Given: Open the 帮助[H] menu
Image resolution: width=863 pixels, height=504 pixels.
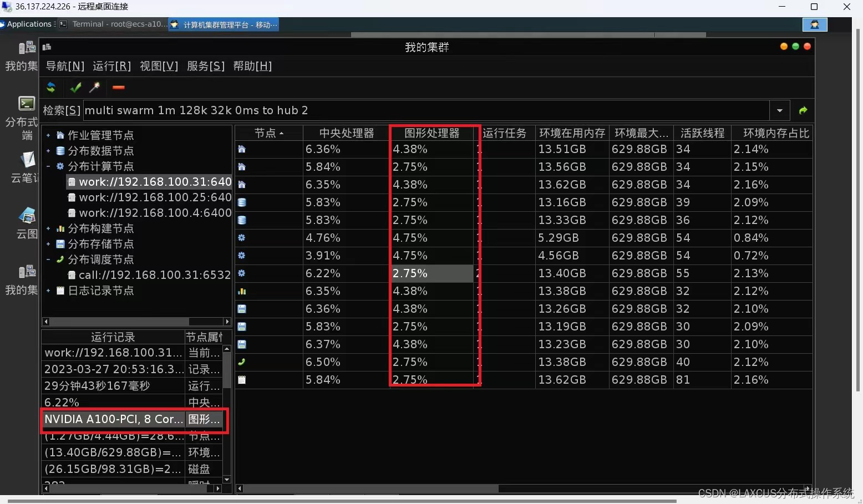Looking at the screenshot, I should click(252, 66).
